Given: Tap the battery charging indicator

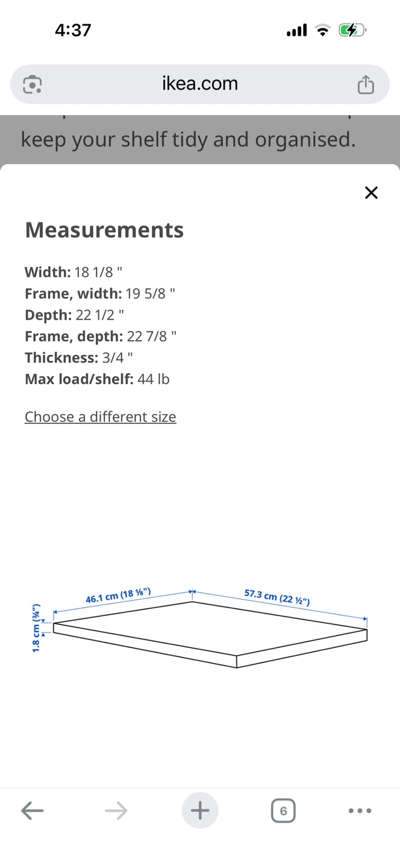Looking at the screenshot, I should 352,30.
